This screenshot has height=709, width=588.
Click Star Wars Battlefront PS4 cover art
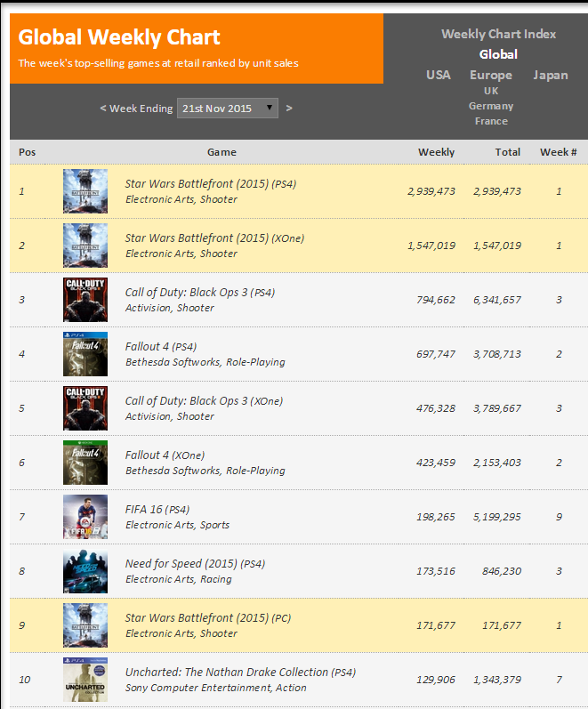(85, 191)
